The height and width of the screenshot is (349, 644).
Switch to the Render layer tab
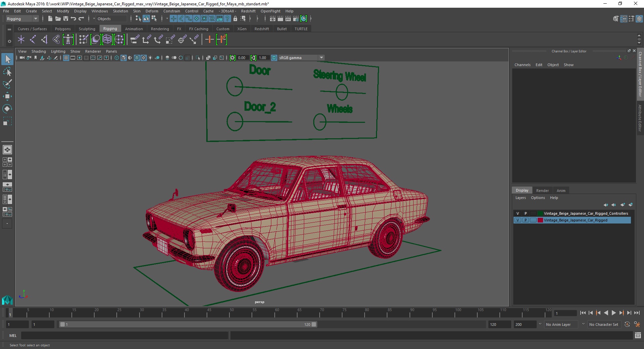[x=542, y=190]
